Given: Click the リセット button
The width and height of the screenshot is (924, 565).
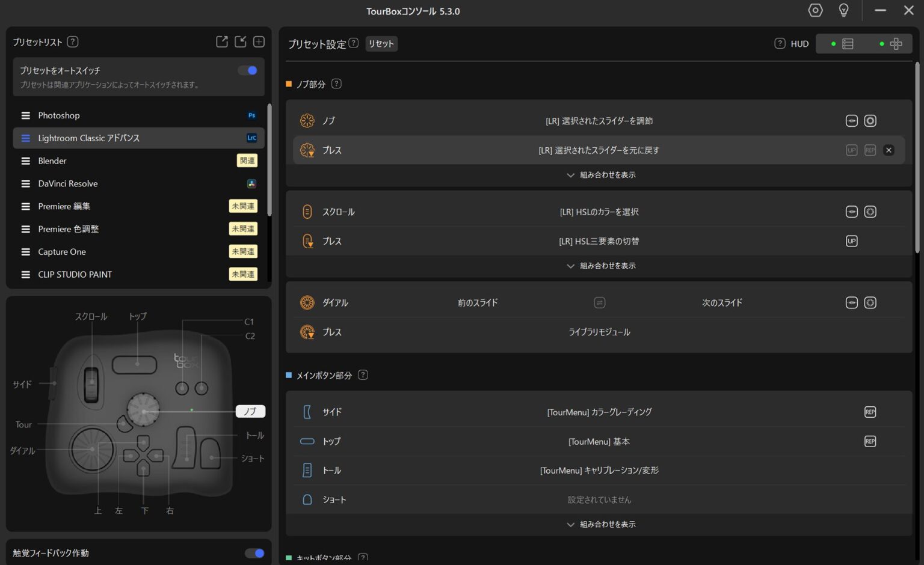Looking at the screenshot, I should pyautogui.click(x=381, y=44).
